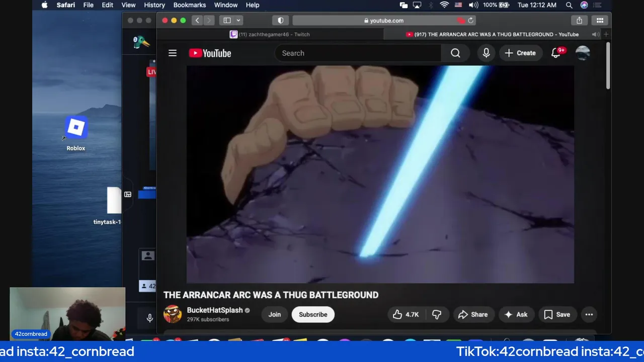
Task: Go back in Safari history
Action: point(197,20)
